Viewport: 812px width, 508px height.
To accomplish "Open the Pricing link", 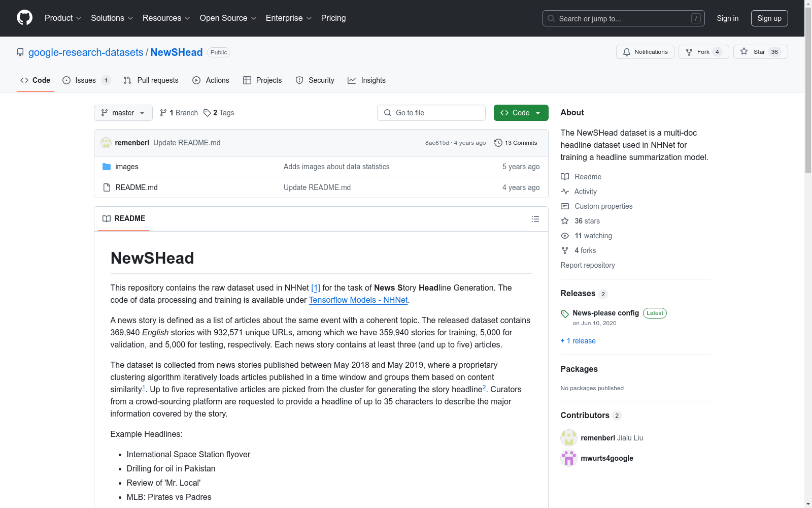I will pyautogui.click(x=333, y=18).
